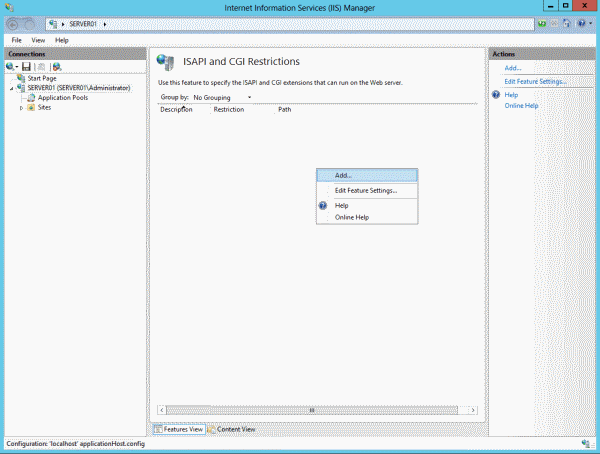Choose Edit Feature Settings... in context menu
The height and width of the screenshot is (454, 600).
[x=367, y=191]
